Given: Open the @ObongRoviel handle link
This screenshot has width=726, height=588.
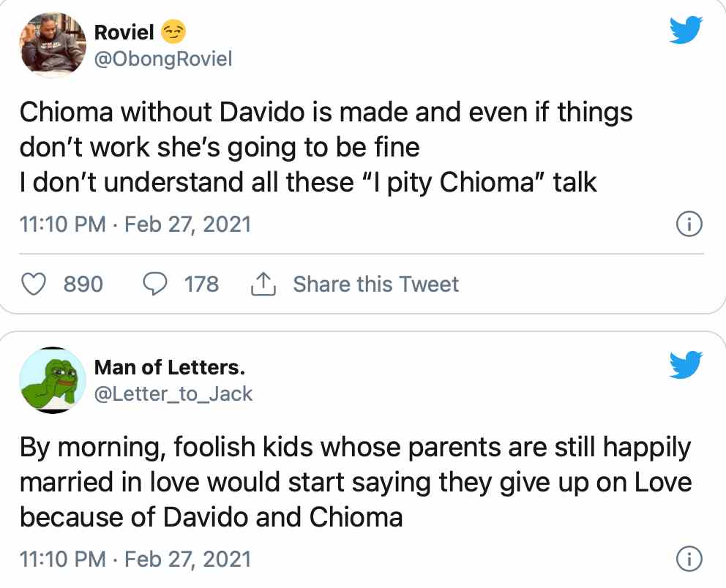Looking at the screenshot, I should [163, 59].
